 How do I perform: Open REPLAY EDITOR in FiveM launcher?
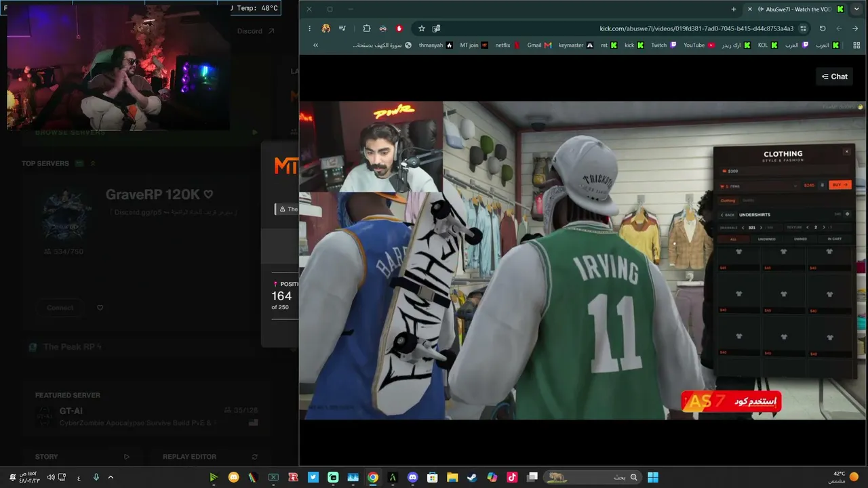(x=210, y=457)
